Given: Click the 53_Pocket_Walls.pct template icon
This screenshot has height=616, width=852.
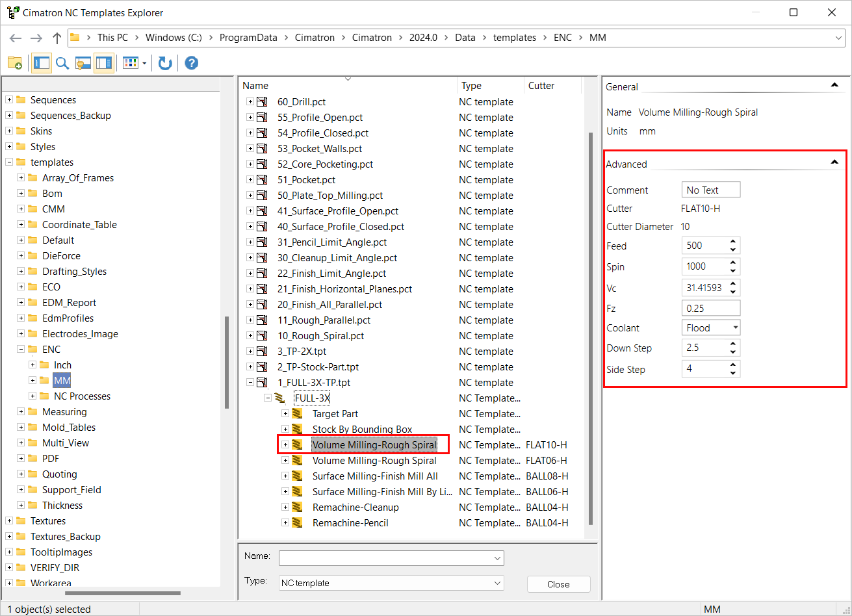Looking at the screenshot, I should click(263, 149).
